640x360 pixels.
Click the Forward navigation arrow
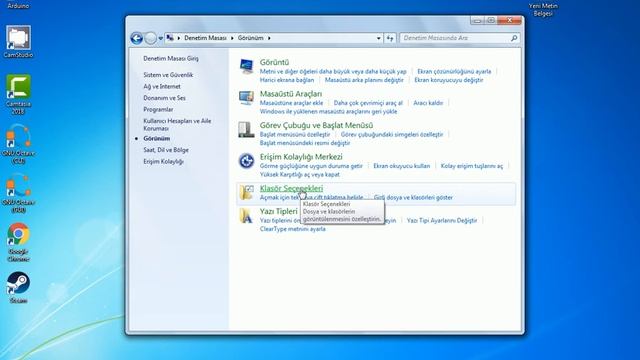pyautogui.click(x=151, y=38)
